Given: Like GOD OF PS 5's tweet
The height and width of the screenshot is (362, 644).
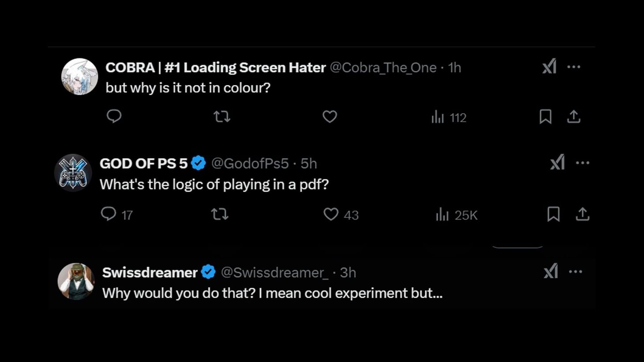Looking at the screenshot, I should pos(331,214).
